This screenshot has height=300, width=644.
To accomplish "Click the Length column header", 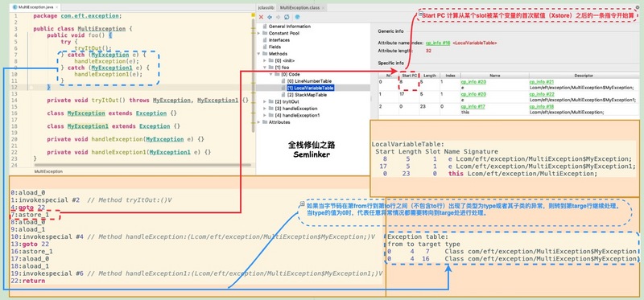I will click(430, 76).
